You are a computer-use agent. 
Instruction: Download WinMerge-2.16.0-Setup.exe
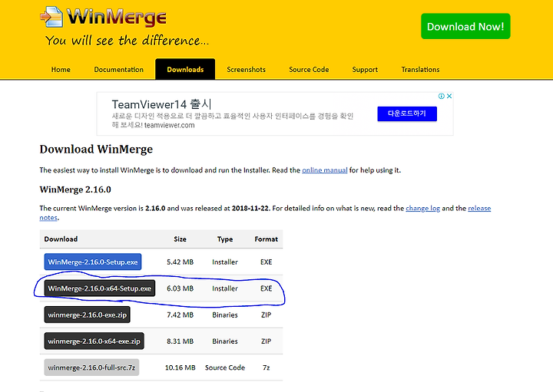(93, 262)
